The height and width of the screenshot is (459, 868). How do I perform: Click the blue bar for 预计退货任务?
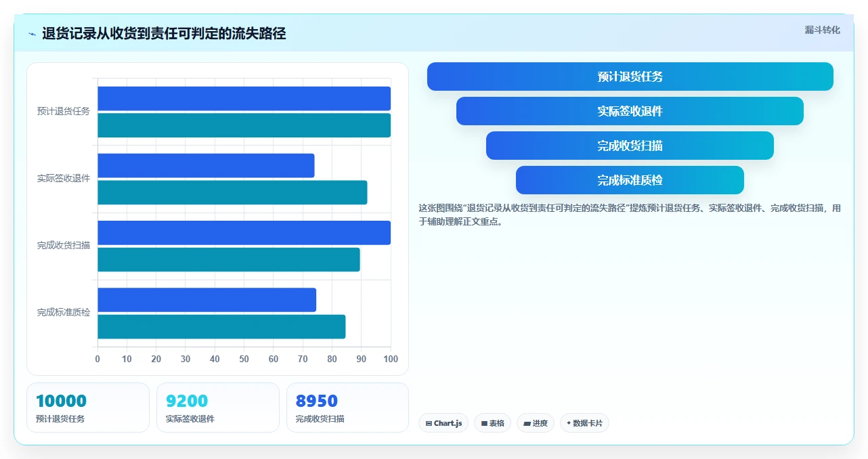tap(244, 98)
